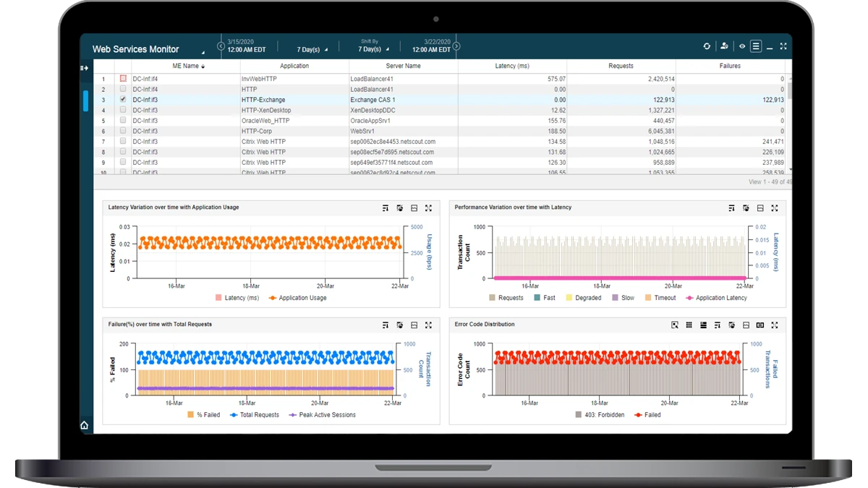The width and height of the screenshot is (868, 488).
Task: Switch Error Code Distribution to grid view
Action: pos(689,325)
